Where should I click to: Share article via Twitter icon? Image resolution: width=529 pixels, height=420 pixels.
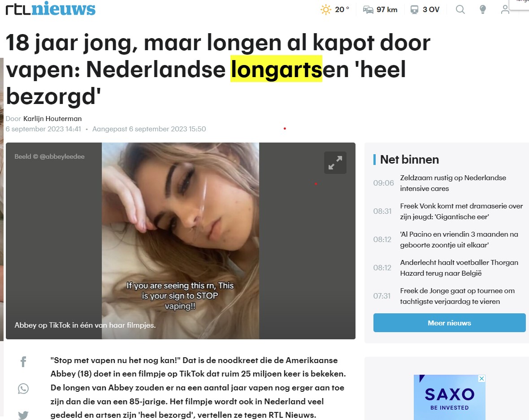click(x=23, y=415)
